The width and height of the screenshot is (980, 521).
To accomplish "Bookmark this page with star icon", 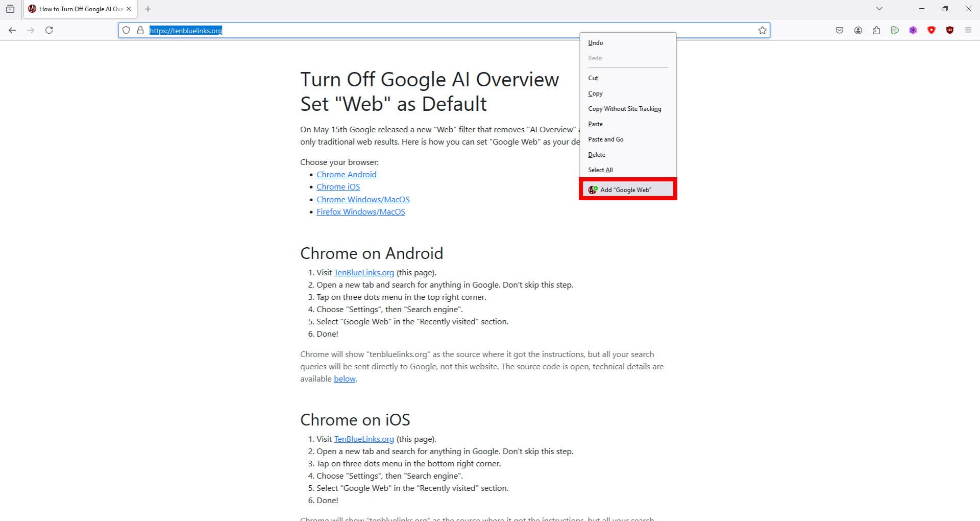I will pos(762,30).
